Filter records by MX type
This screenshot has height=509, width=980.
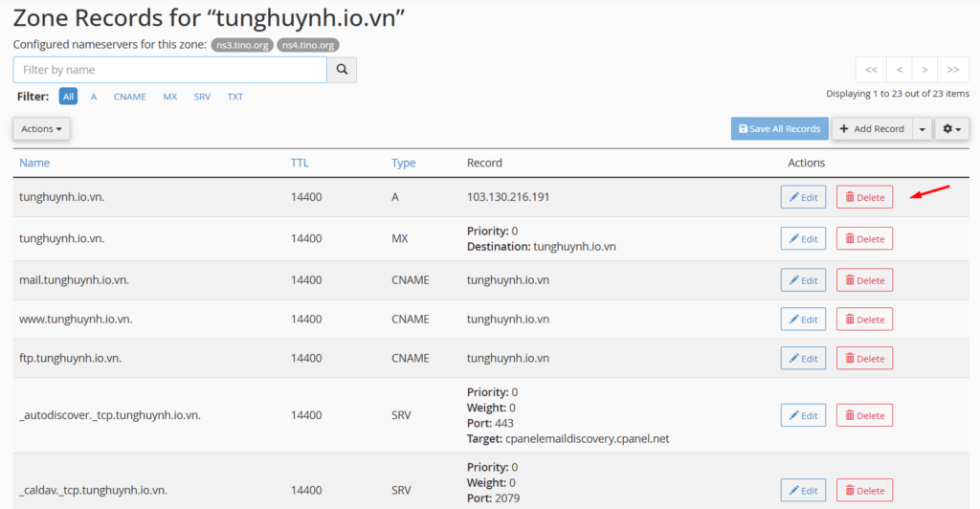[170, 97]
